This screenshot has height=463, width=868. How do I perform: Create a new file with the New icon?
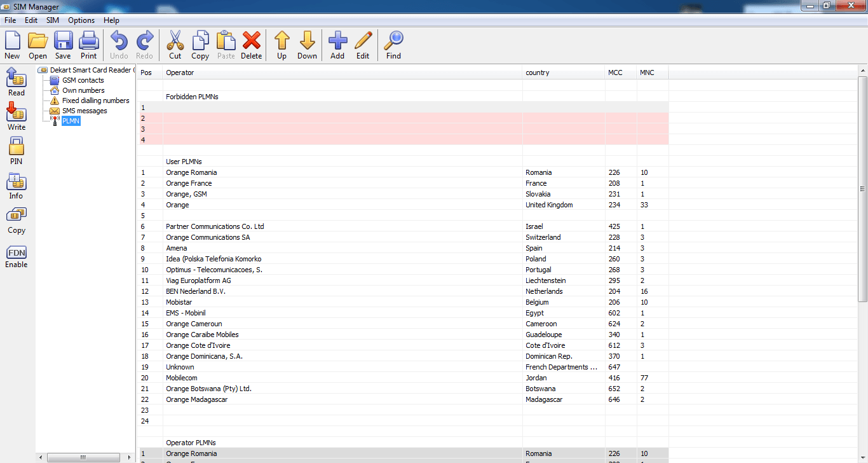11,45
